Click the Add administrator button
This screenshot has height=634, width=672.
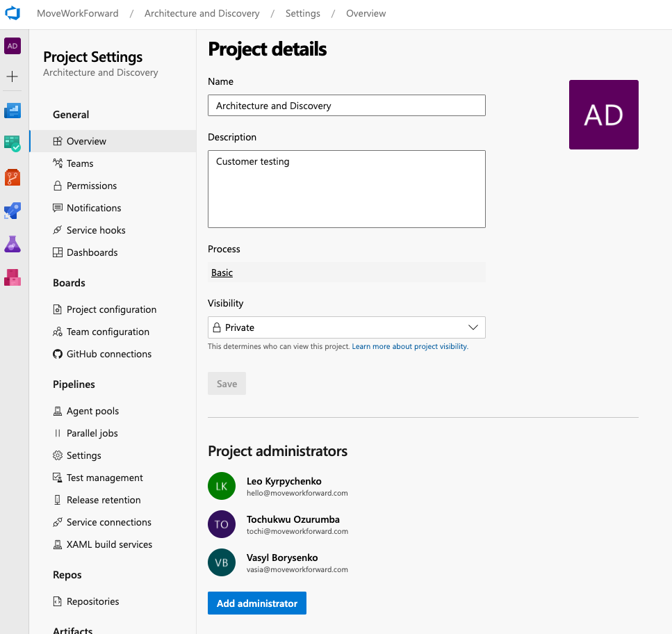(256, 603)
